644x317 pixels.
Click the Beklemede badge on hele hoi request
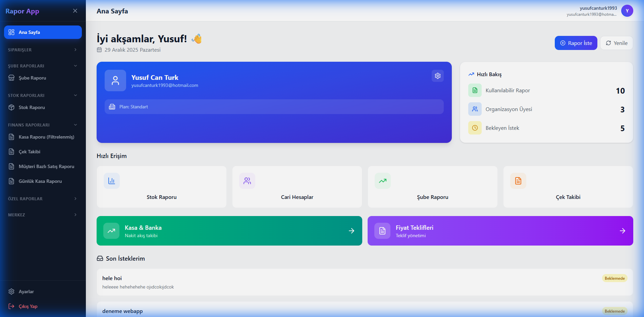614,278
